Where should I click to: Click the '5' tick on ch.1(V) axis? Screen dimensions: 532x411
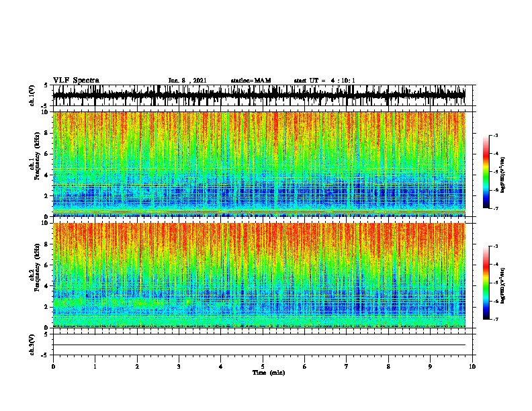(46, 85)
